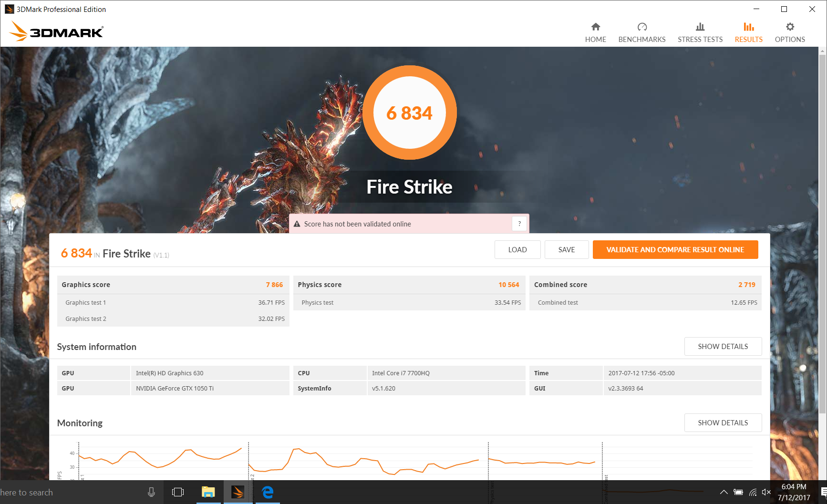Click Validate and Compare Result Online

coord(675,250)
